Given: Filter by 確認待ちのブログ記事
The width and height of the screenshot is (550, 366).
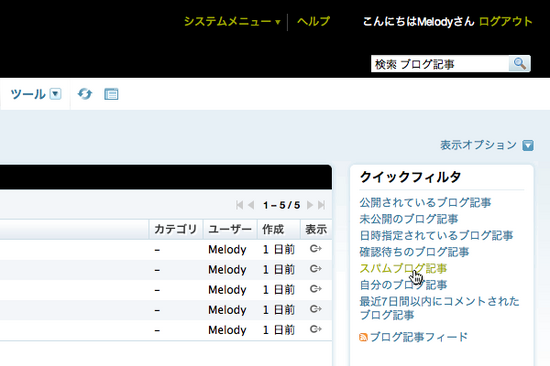Looking at the screenshot, I should pyautogui.click(x=414, y=252).
